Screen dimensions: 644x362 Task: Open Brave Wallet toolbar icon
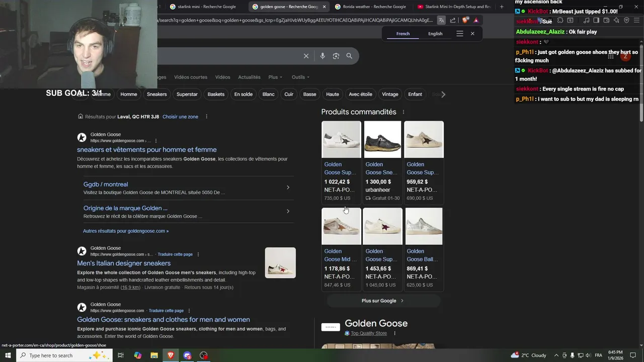point(606,20)
